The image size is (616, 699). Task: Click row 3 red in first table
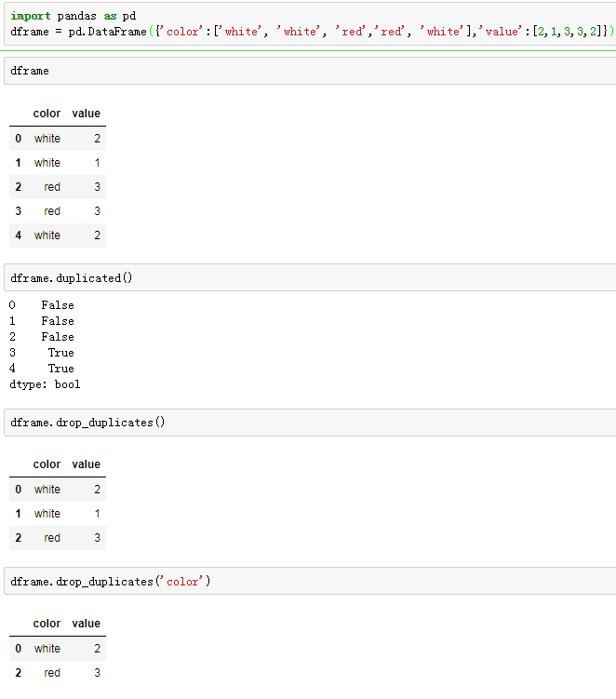pos(58,211)
